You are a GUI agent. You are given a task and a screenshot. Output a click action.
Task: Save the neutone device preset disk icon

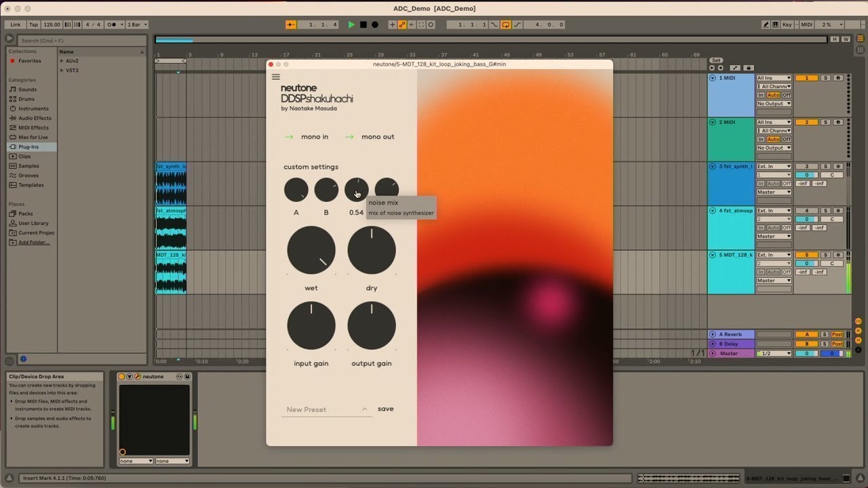(187, 377)
